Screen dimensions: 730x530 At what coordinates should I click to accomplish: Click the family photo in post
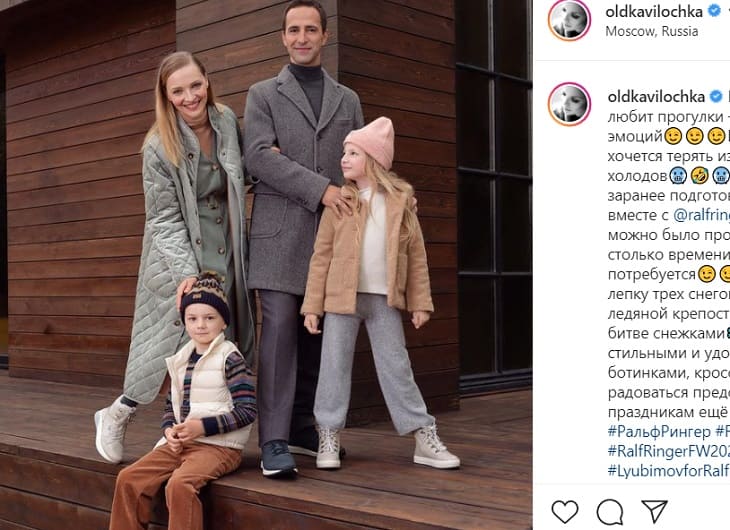point(266,265)
